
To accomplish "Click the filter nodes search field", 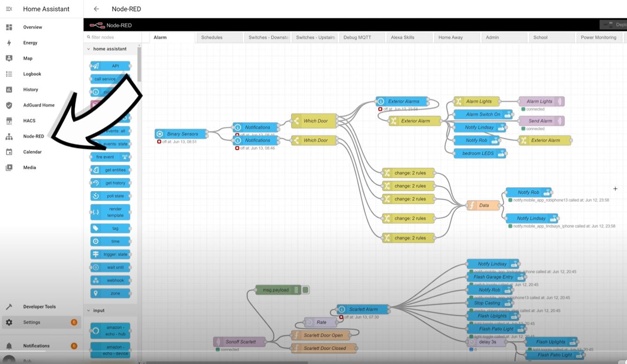I will coord(112,37).
